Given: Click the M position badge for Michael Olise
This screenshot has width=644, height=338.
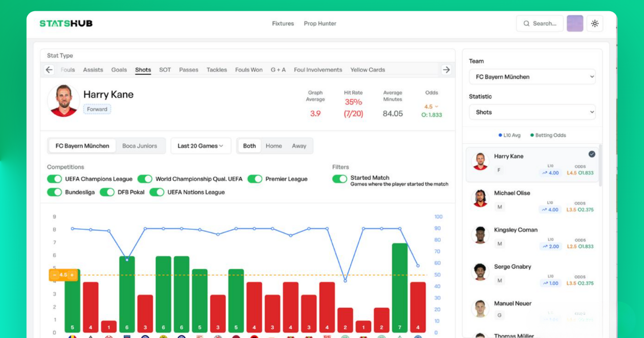Looking at the screenshot, I should point(499,207).
